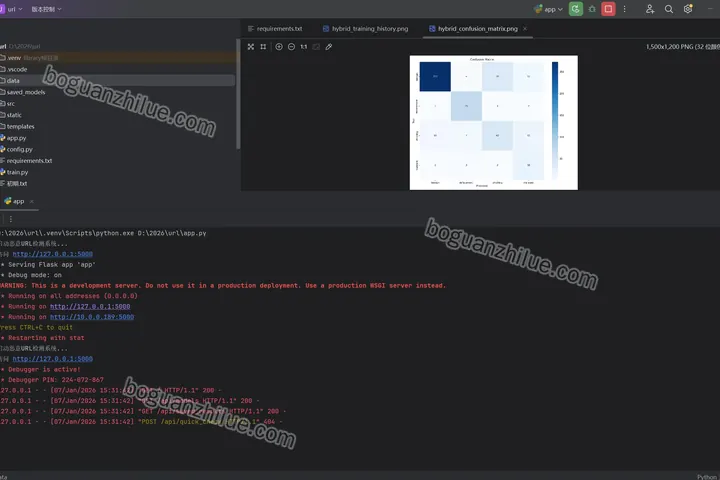
Task: Toggle the transparency chessboard in the image viewer
Action: pyautogui.click(x=251, y=47)
